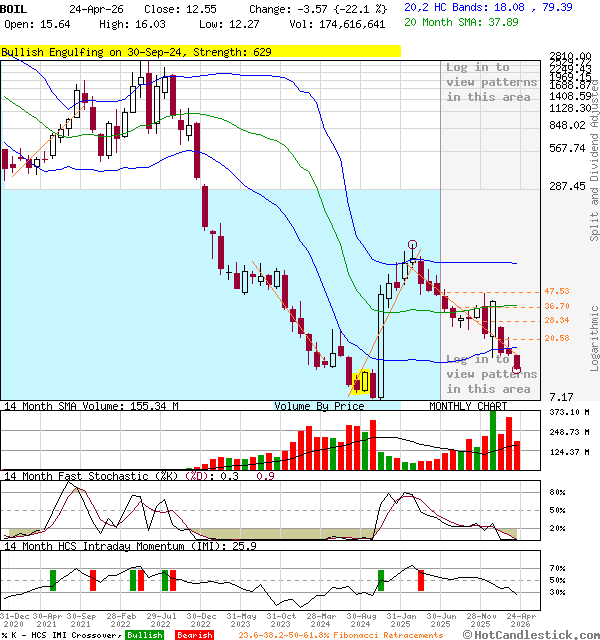Open the HotCandlestick.com link

coord(536,635)
